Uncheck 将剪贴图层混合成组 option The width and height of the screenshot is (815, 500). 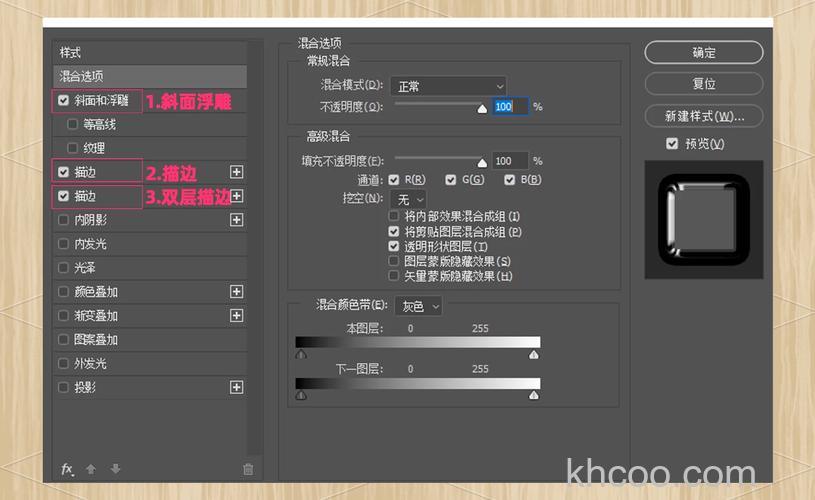click(394, 231)
